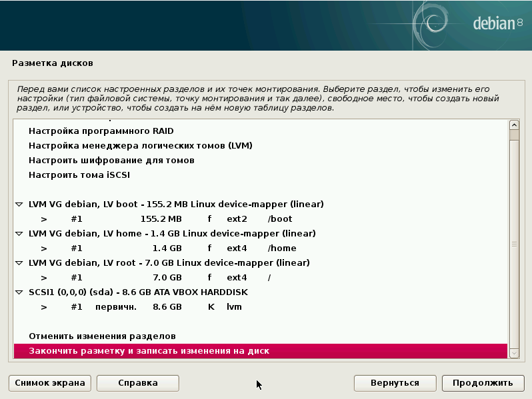Image resolution: width=532 pixels, height=399 pixels.
Task: Collapse the LV boot volume group entry
Action: click(x=19, y=204)
